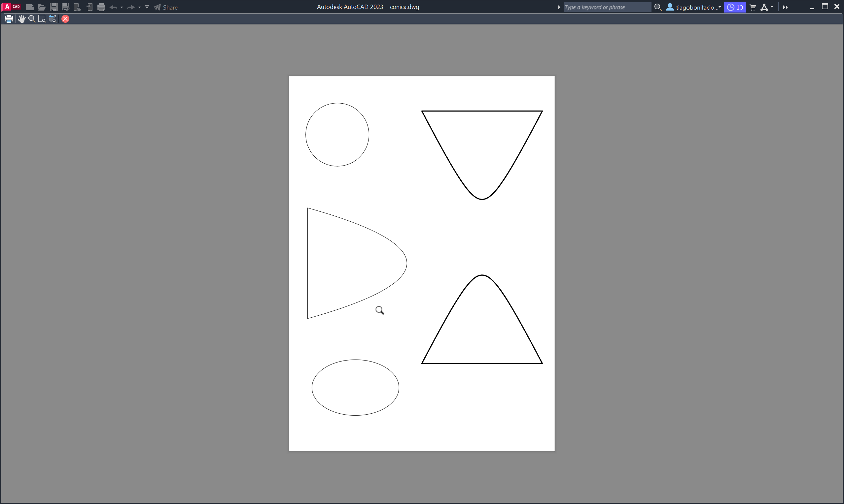Viewport: 844px width, 504px height.
Task: Click the Plot printer icon in preview toolbar
Action: [x=9, y=19]
